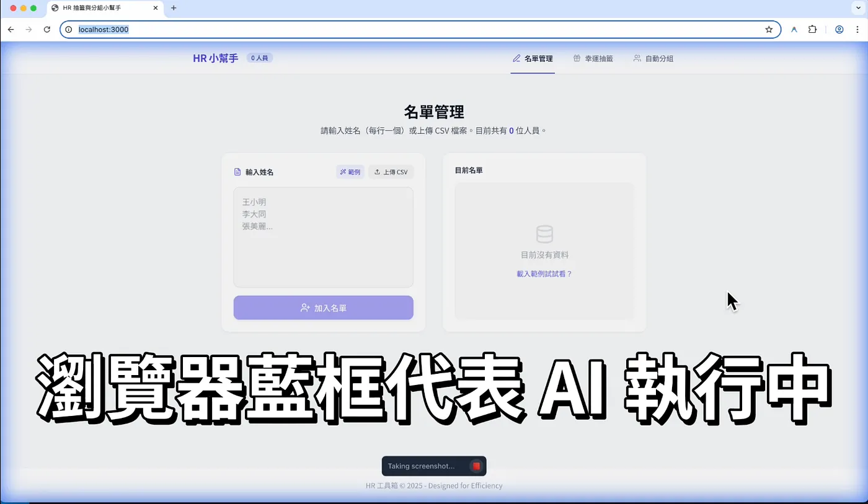Reload the localhost page
868x504 pixels.
tap(47, 29)
